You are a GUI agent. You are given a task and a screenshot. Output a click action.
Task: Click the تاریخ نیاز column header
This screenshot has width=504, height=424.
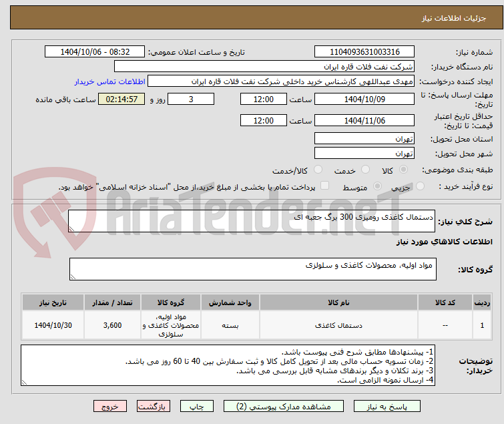pyautogui.click(x=53, y=302)
